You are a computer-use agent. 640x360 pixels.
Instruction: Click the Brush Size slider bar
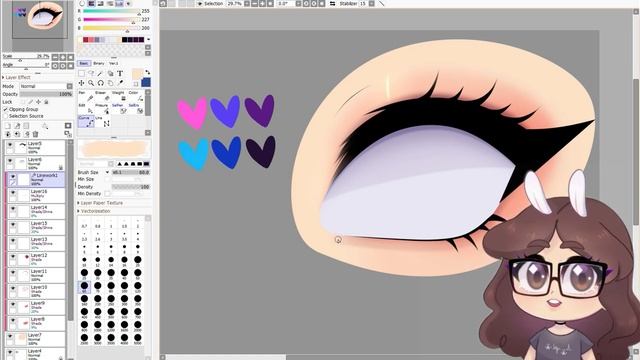[131, 172]
